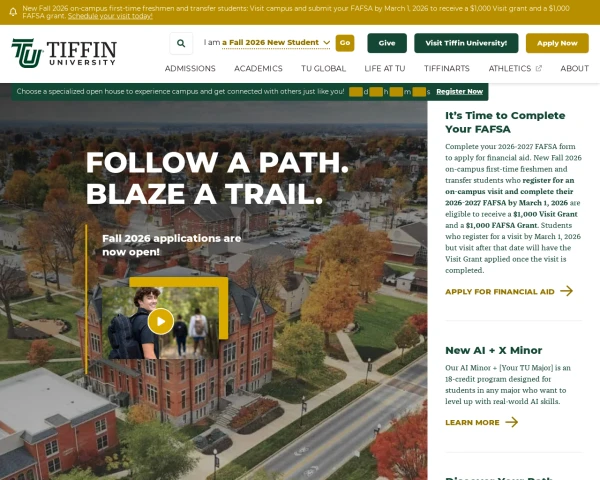Click the gold Go button
This screenshot has width=600, height=480.
[x=345, y=43]
